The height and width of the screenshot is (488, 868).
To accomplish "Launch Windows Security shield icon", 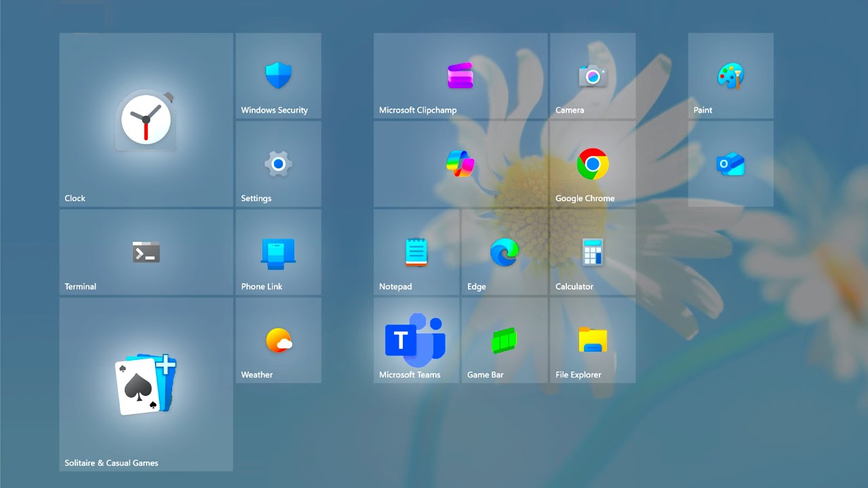I will [x=278, y=75].
